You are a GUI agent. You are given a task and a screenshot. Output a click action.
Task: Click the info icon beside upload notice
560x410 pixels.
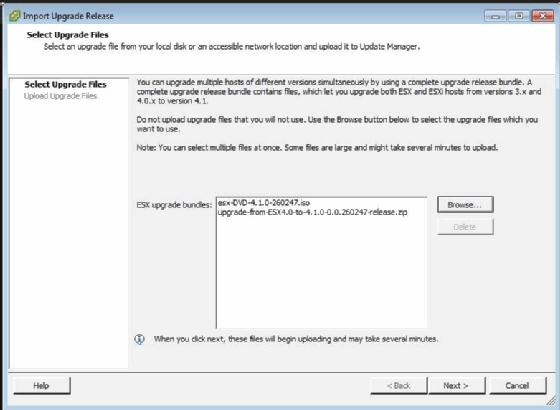click(x=140, y=339)
